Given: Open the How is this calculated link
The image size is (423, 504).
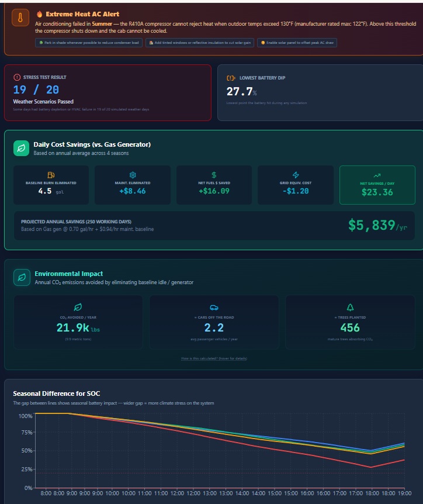Looking at the screenshot, I should click(214, 358).
